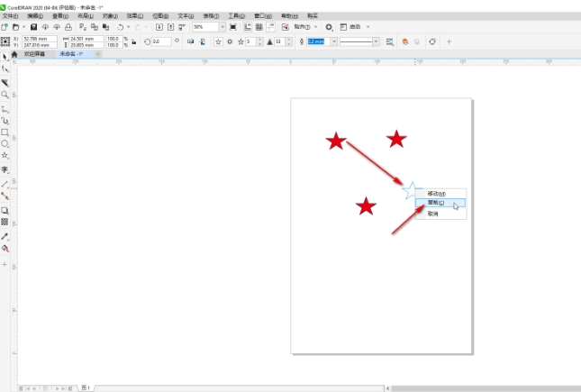The width and height of the screenshot is (581, 392).
Task: Choose 复制 in the context menu
Action: [437, 204]
